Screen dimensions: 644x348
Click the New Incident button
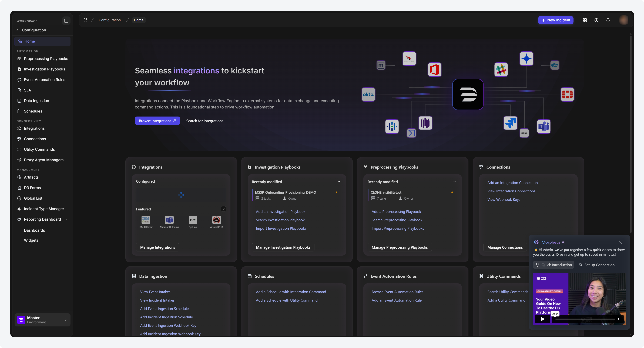(x=555, y=20)
